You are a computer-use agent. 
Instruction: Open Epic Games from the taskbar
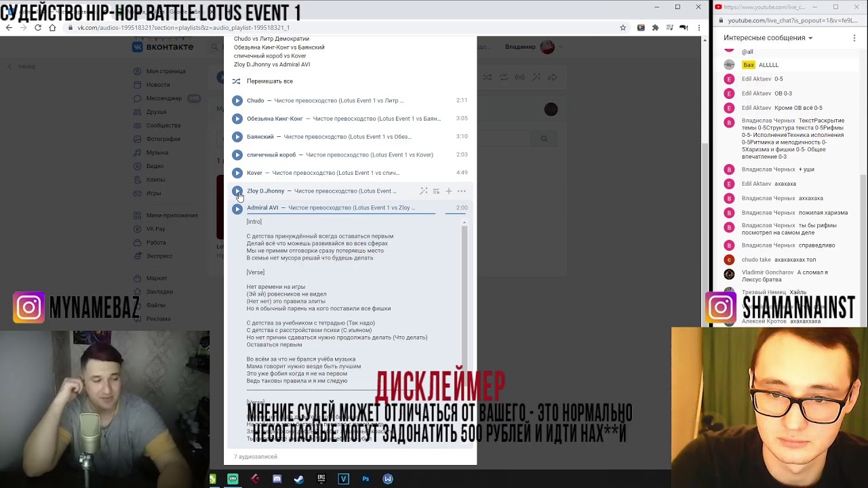(x=321, y=479)
